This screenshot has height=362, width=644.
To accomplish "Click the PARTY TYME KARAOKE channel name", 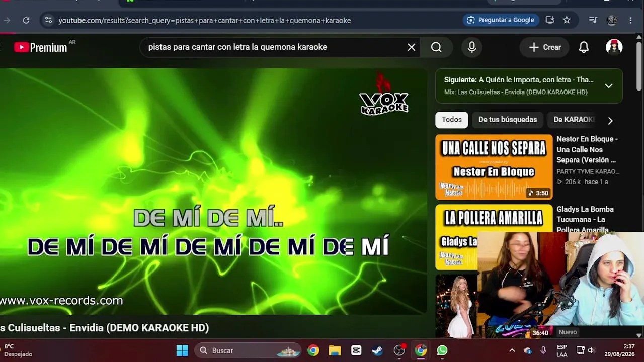I will (x=588, y=171).
